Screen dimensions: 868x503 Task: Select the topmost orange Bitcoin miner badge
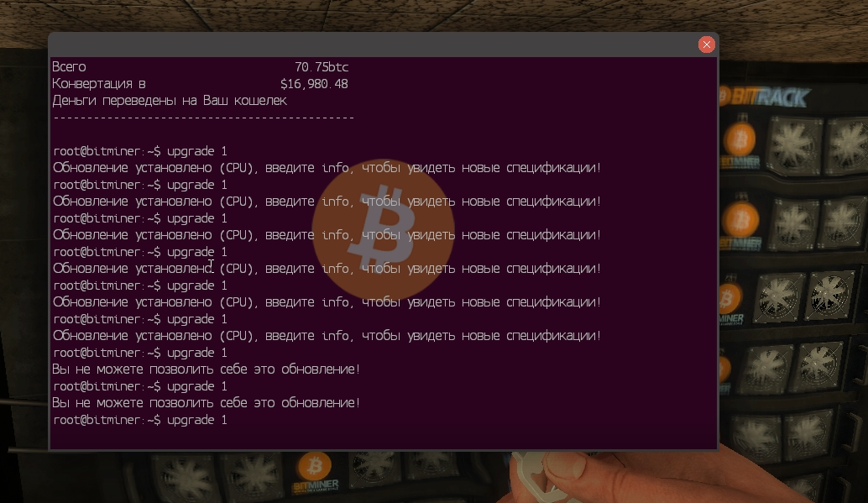pyautogui.click(x=740, y=139)
